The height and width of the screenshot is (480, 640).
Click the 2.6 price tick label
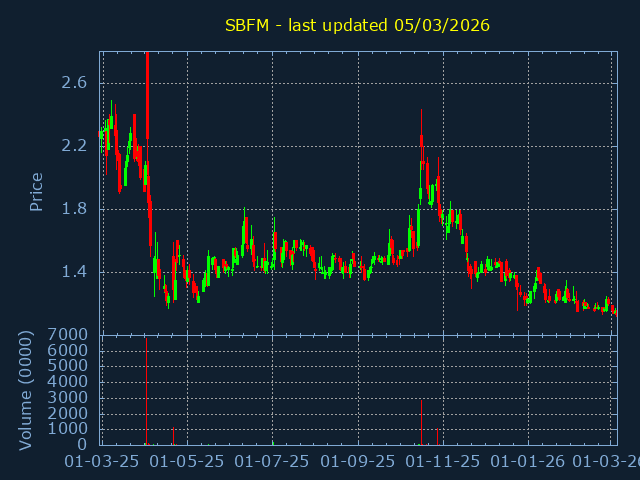click(74, 83)
